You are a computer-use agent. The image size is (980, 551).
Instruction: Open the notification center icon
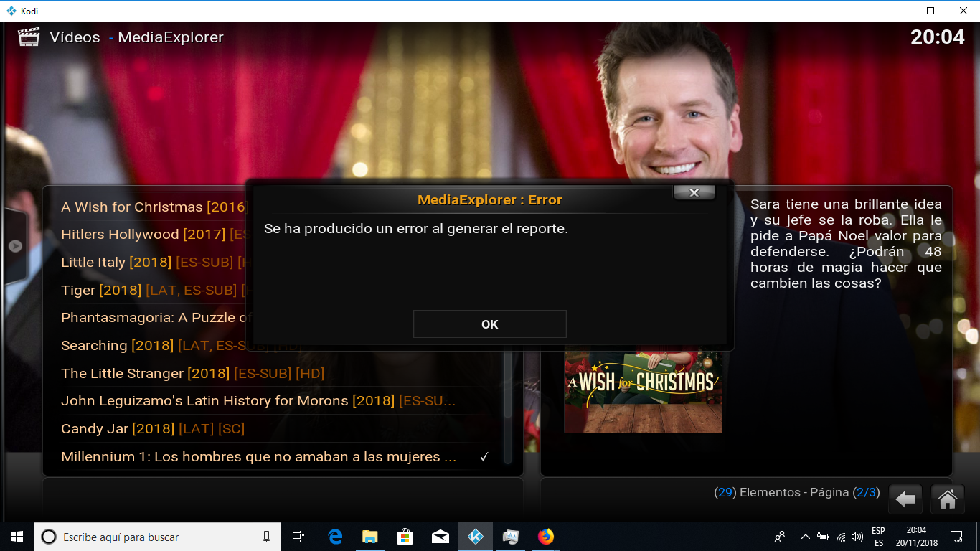coord(956,537)
